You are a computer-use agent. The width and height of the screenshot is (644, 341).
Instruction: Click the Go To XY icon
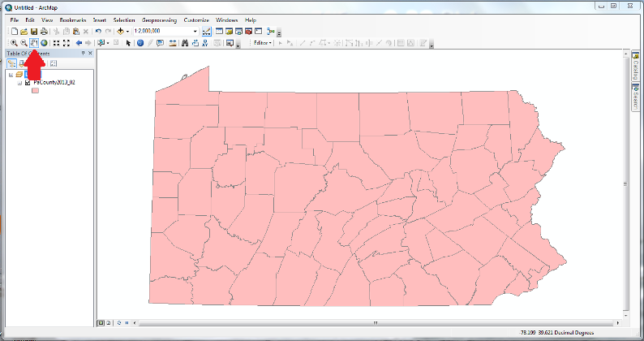(205, 43)
